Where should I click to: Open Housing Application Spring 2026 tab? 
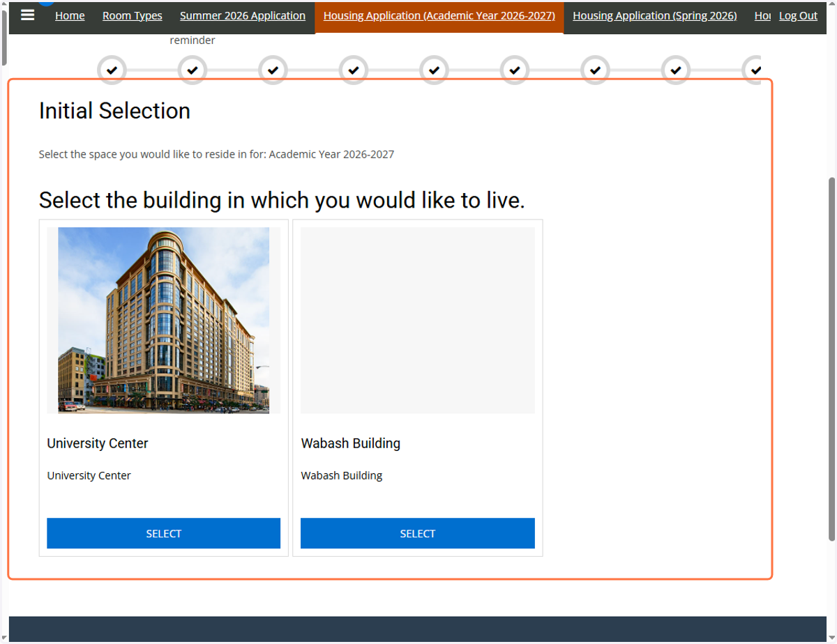click(655, 15)
